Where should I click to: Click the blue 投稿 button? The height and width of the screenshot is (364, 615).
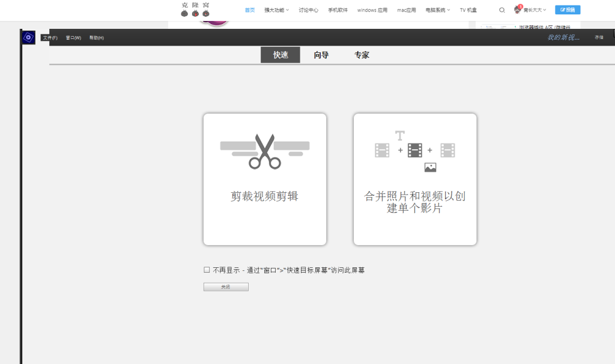click(568, 10)
